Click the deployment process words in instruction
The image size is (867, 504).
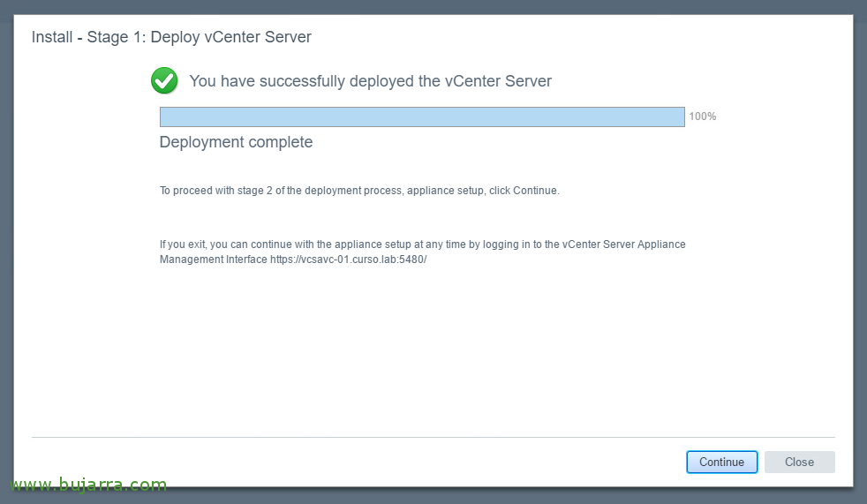(353, 191)
